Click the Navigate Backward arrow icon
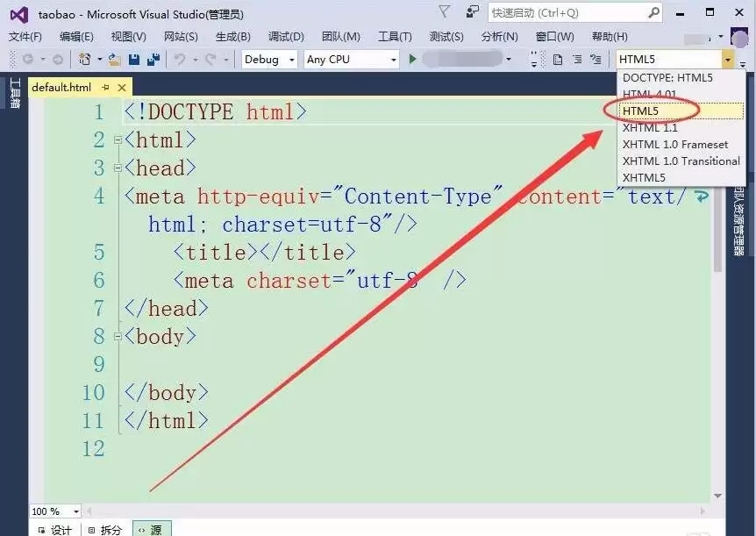 27,59
